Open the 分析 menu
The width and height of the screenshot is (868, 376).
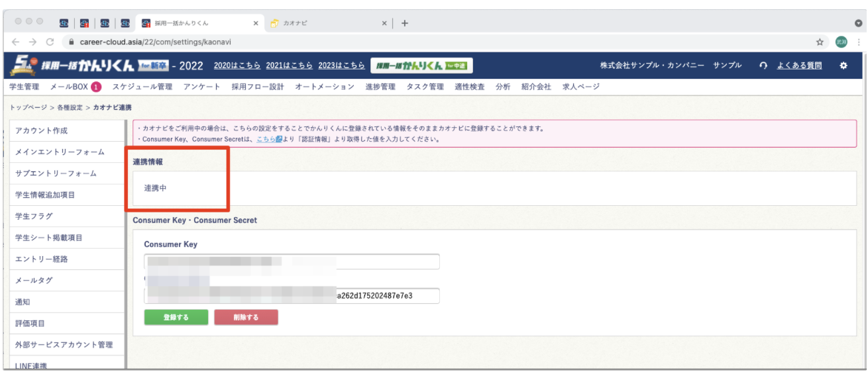(x=503, y=87)
